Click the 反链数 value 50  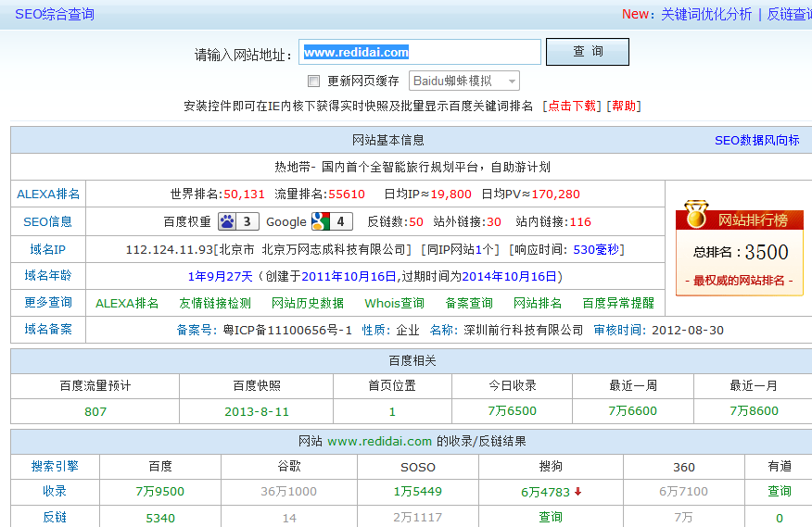click(416, 222)
